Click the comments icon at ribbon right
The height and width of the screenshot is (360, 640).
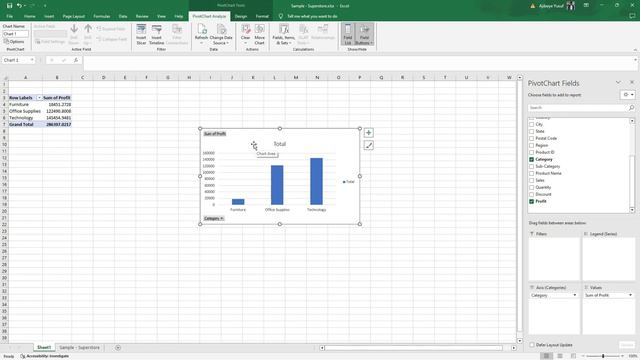point(632,16)
